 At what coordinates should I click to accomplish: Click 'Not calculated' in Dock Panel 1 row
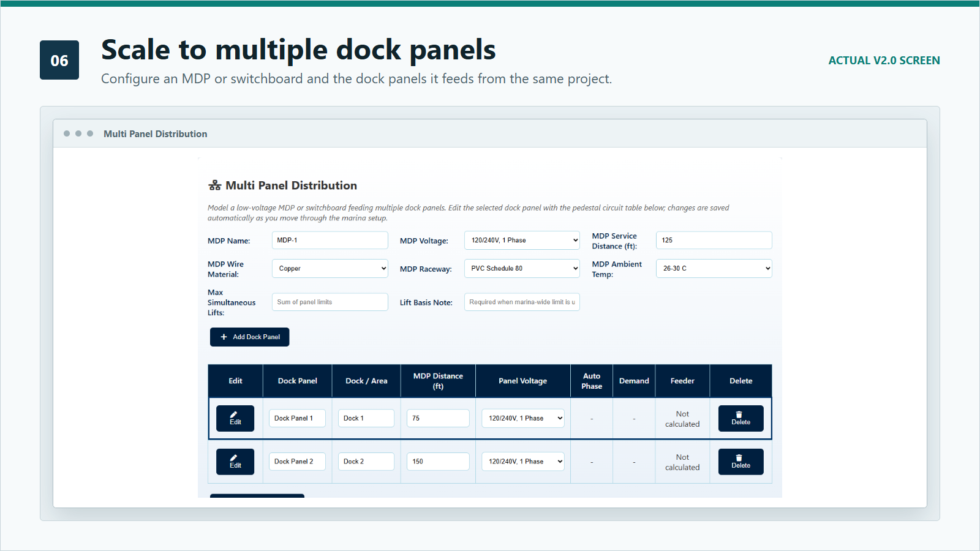pyautogui.click(x=682, y=419)
